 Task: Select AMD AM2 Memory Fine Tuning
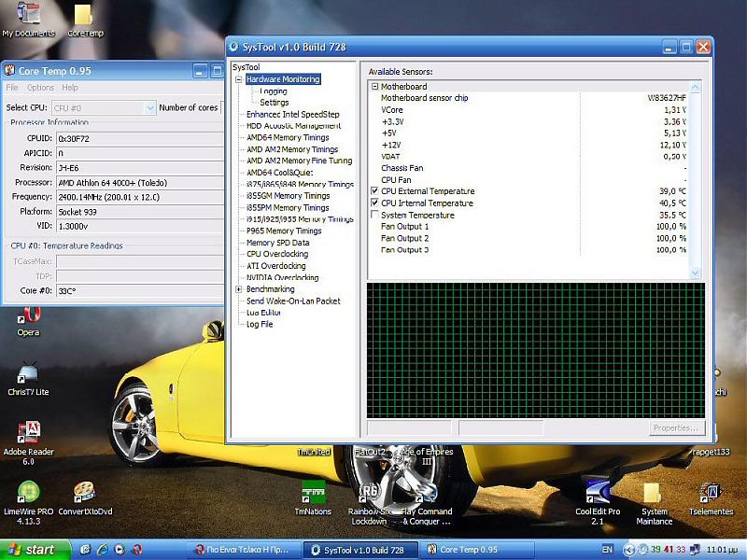click(299, 161)
